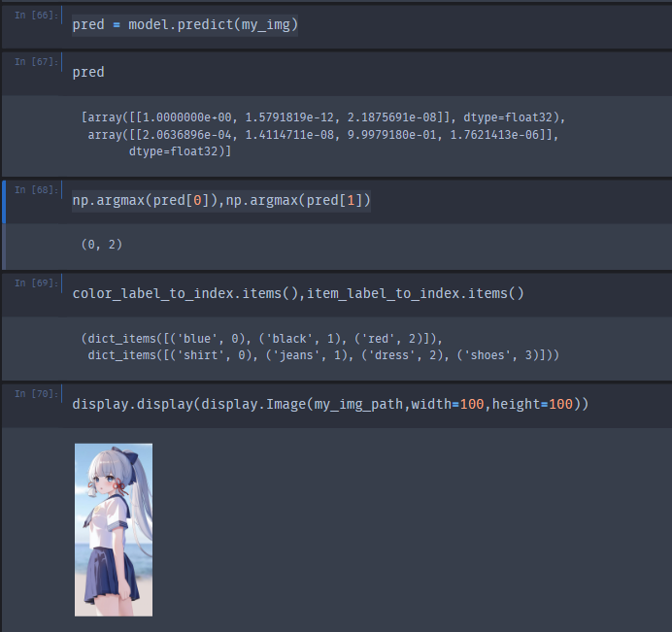Click the dict_items output with 'blue', 'black', 'red'
Screen dimensions: 672x632
point(262,339)
